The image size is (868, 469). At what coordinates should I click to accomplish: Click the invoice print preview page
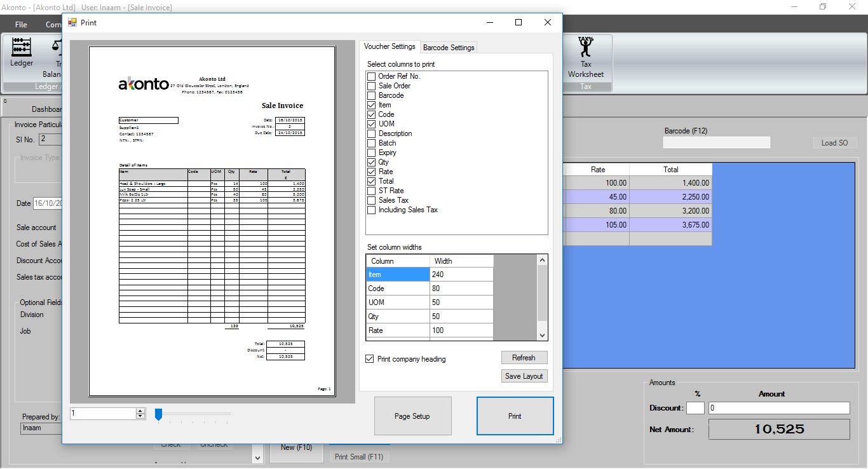212,221
